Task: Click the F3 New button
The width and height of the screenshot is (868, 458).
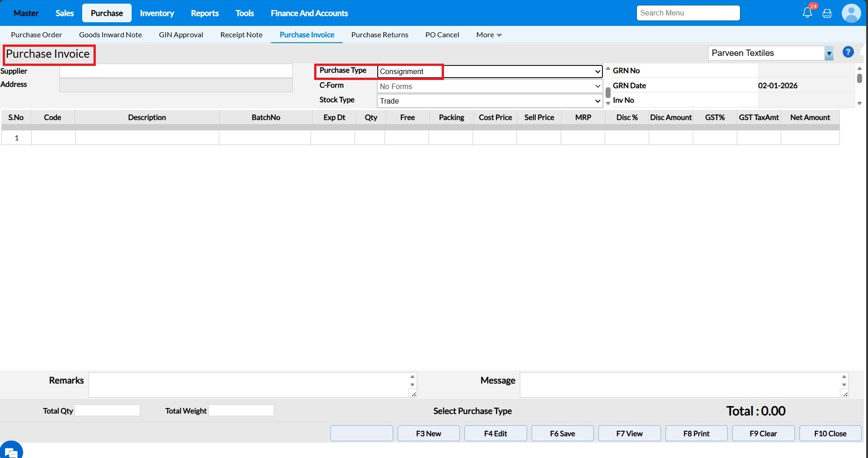Action: (428, 433)
